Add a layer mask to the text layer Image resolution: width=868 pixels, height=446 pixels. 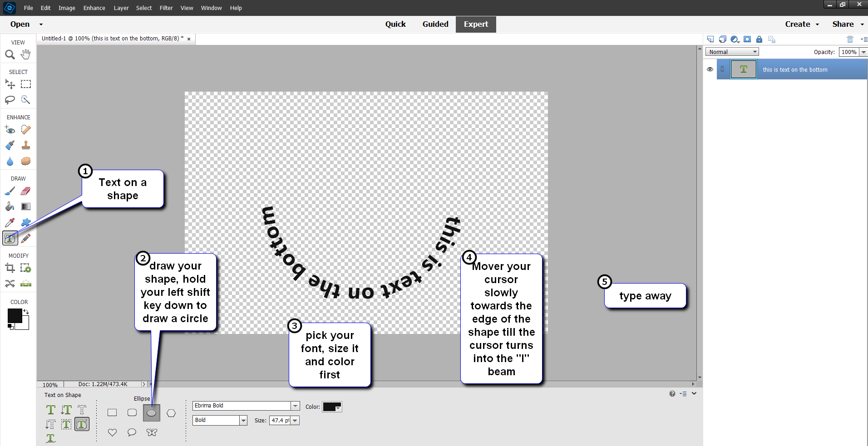pyautogui.click(x=747, y=39)
